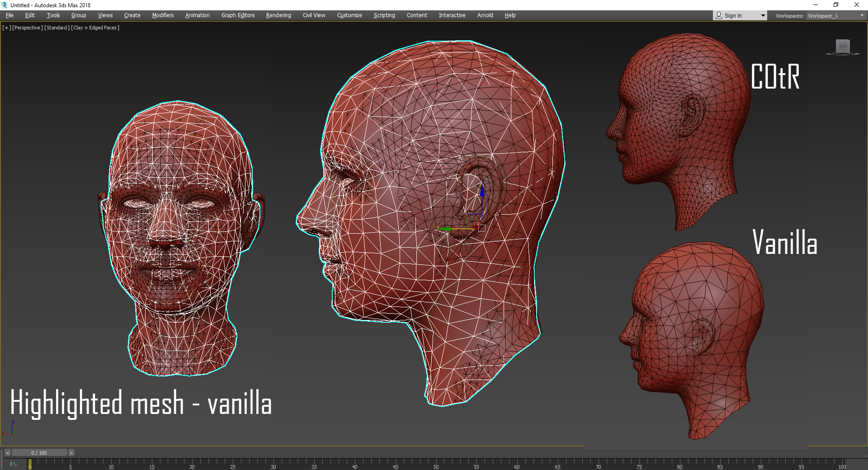Open the Customize menu
The height and width of the screenshot is (470, 868).
coord(349,15)
